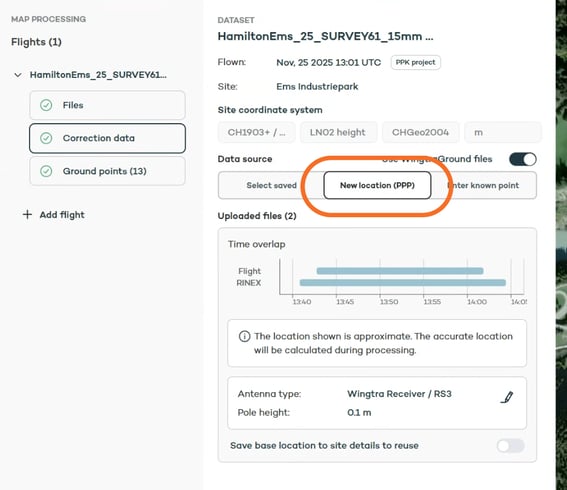Open the CHGeo2004 geoid dropdown
The image size is (567, 490).
pos(421,132)
